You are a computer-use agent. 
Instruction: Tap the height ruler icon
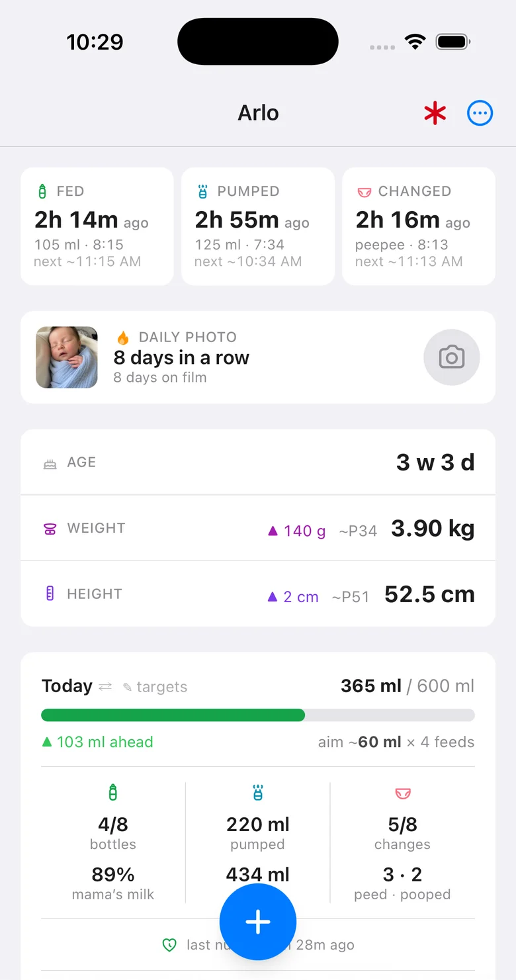[50, 594]
